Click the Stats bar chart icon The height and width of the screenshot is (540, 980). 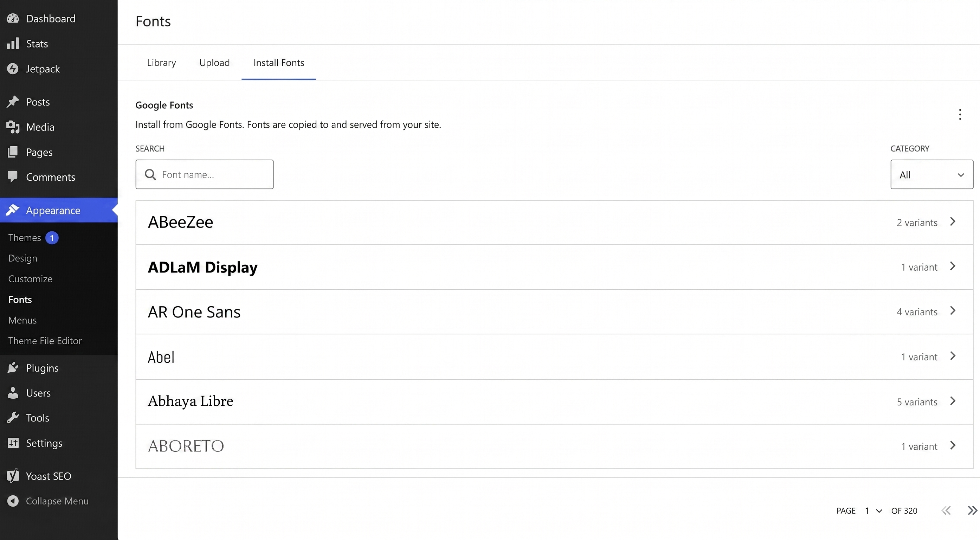pyautogui.click(x=13, y=43)
